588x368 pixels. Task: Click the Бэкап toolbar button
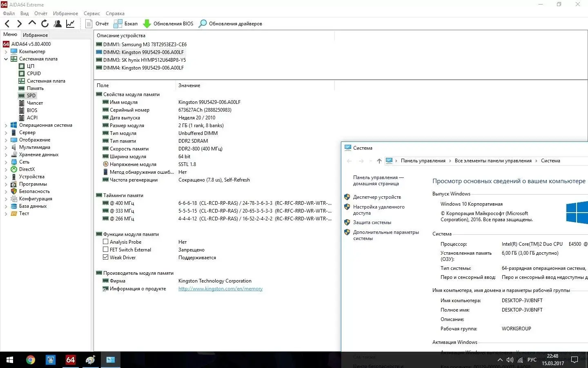126,24
